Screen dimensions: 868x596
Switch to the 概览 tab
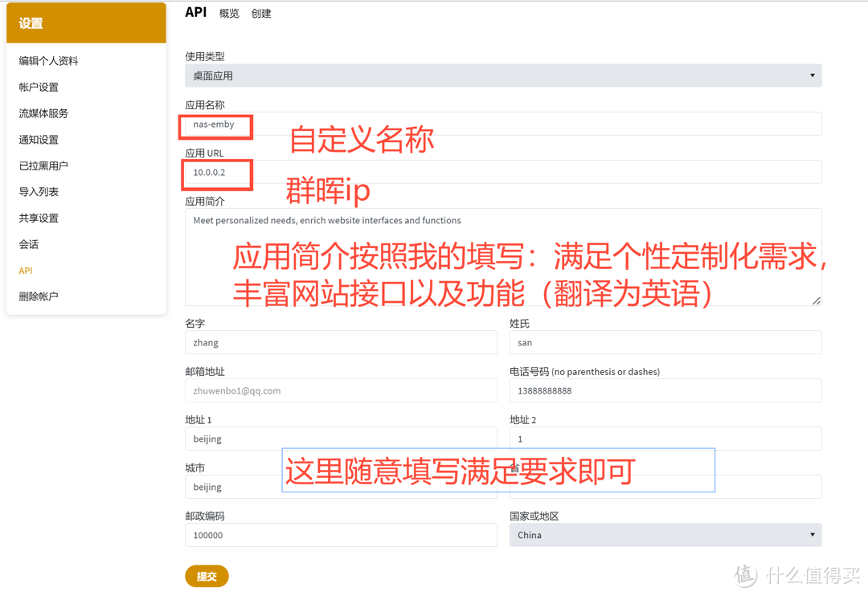point(228,13)
